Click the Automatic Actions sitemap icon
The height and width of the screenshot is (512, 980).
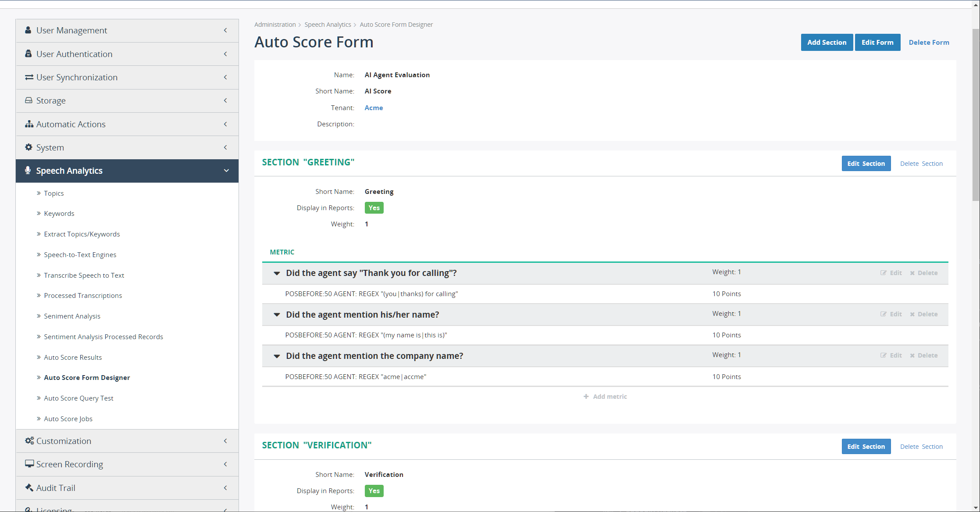[29, 124]
